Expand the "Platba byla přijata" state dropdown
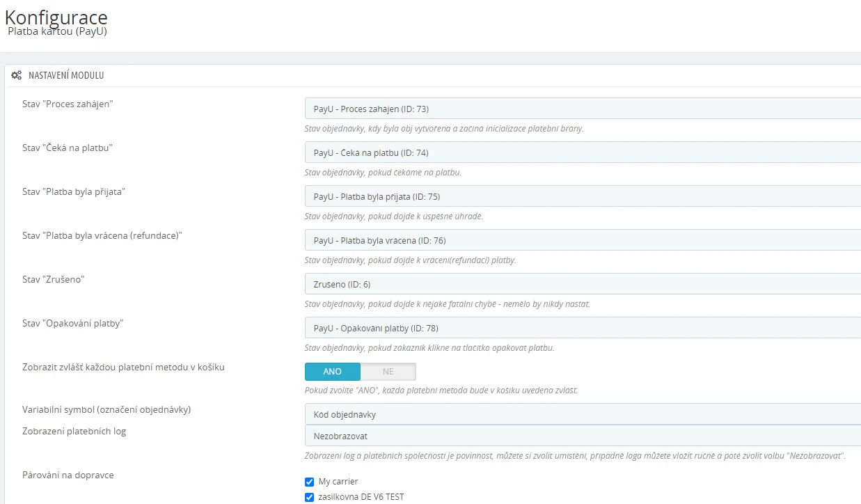This screenshot has height=504, width=861. click(x=582, y=196)
